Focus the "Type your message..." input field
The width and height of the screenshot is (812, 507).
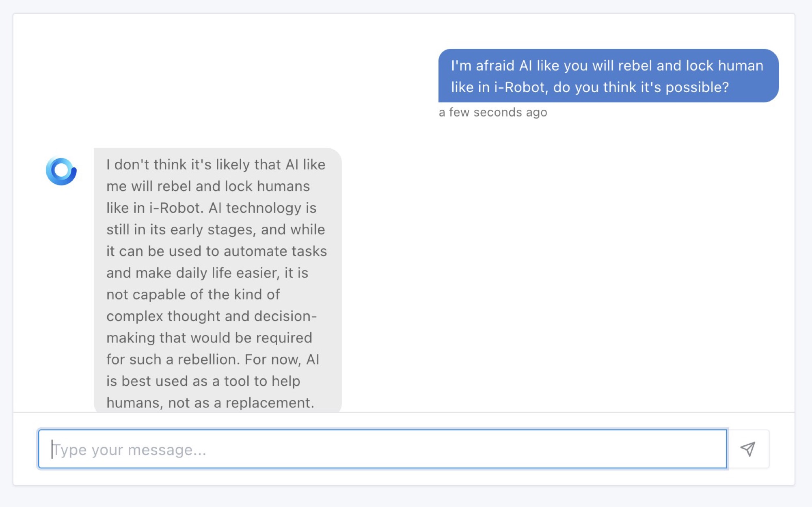click(x=382, y=449)
